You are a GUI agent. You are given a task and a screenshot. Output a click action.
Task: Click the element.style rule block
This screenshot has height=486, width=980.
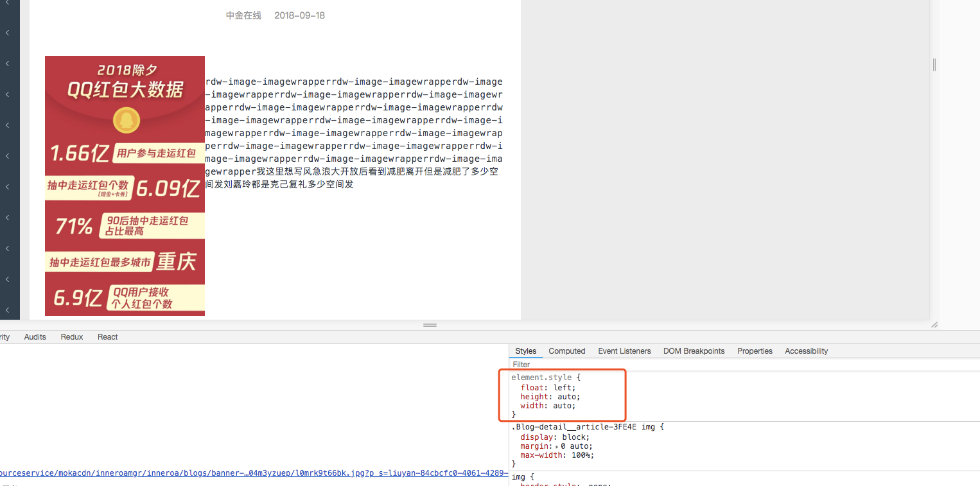(x=545, y=377)
